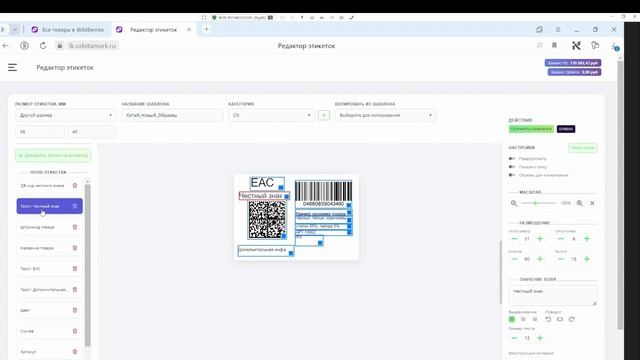640x360 pixels.
Task: Decrease the Отступ сверху value
Action: (x=514, y=239)
